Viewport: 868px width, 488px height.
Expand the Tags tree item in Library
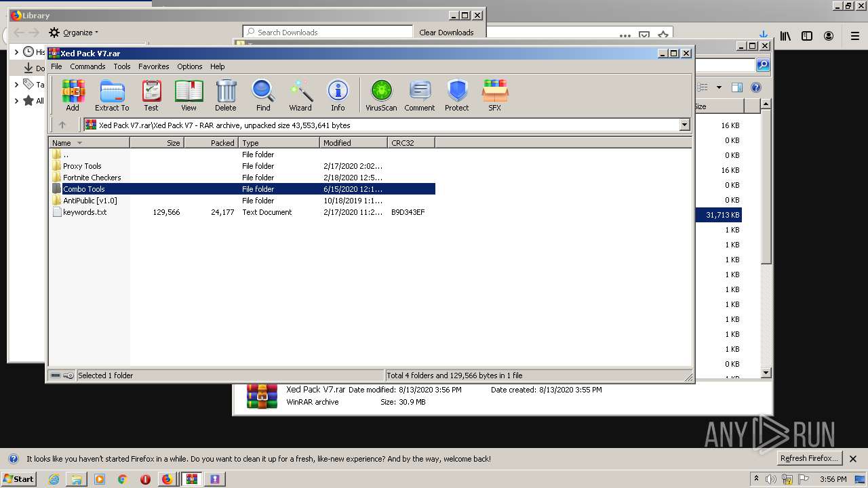(x=16, y=85)
